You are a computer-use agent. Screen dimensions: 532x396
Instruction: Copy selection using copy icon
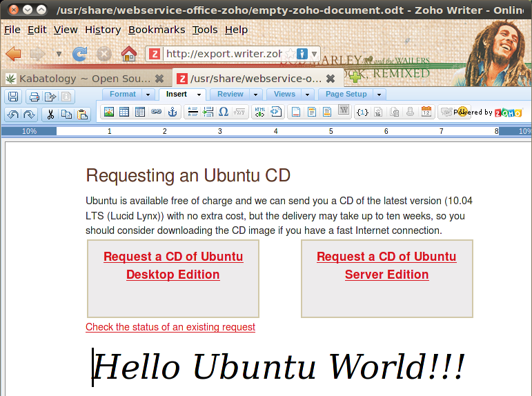click(x=66, y=115)
